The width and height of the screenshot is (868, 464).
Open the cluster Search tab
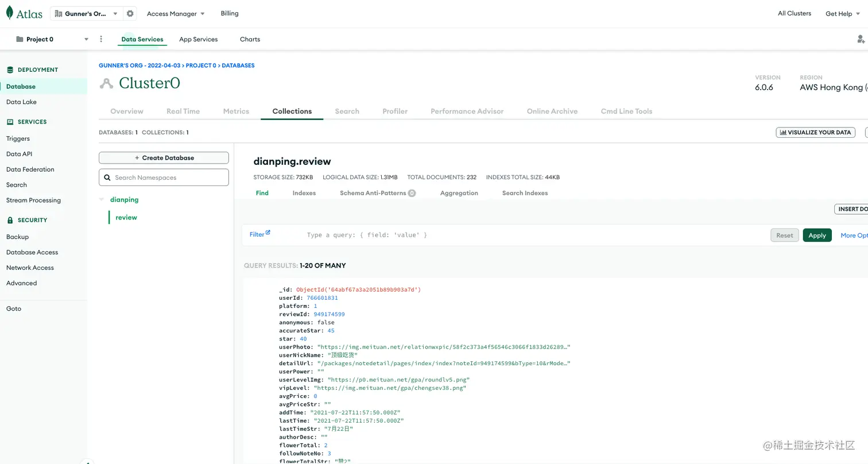click(347, 111)
